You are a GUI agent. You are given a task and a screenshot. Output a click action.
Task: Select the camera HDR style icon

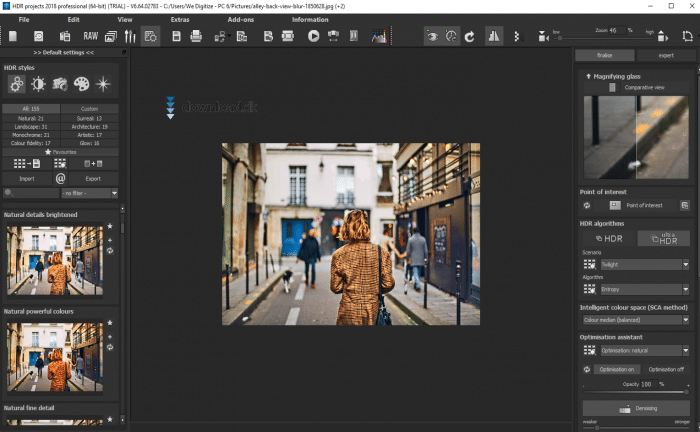(59, 84)
